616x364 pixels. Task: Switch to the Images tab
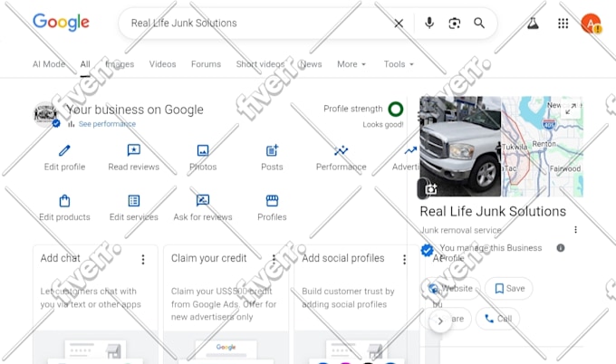tap(120, 64)
